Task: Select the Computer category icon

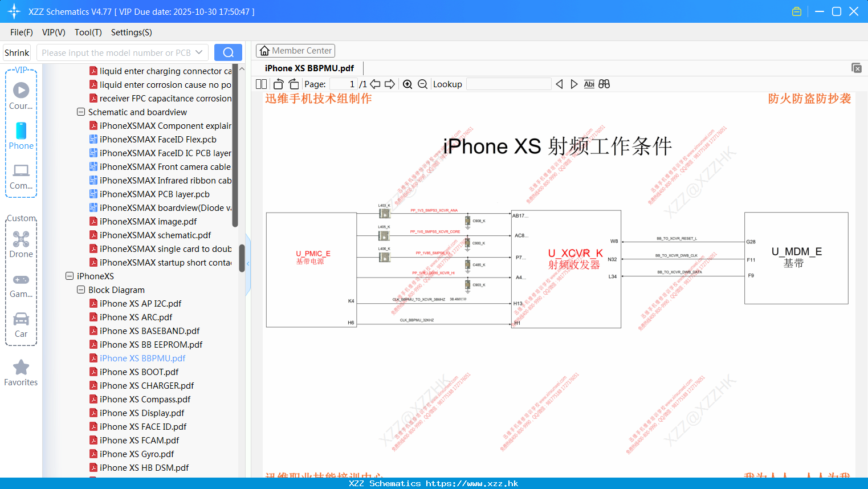Action: [x=21, y=177]
